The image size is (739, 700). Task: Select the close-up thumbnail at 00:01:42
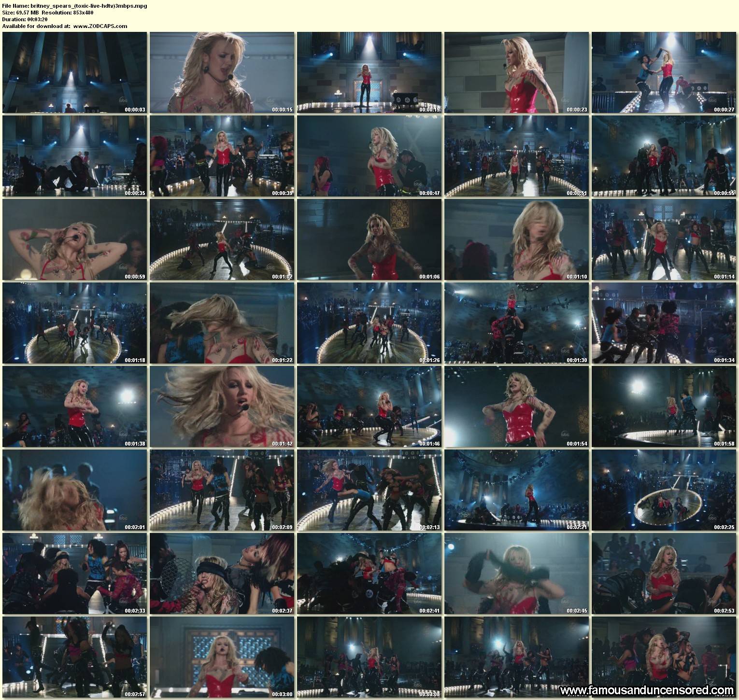pos(222,406)
